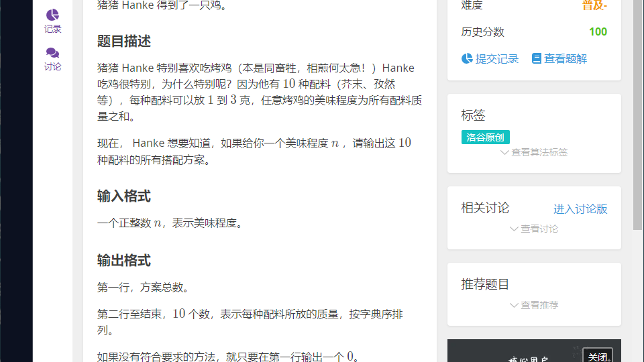Click the 输入格式 heading

point(124,196)
